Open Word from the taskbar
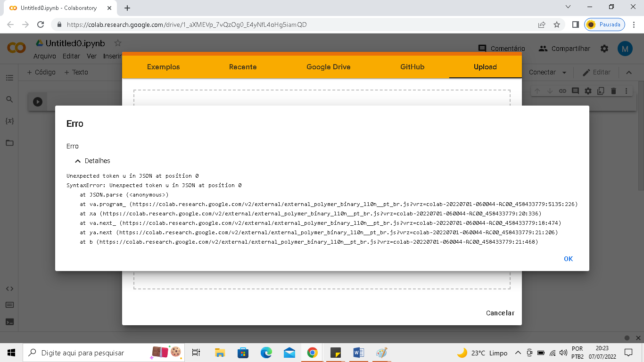The image size is (644, 362). [358, 353]
